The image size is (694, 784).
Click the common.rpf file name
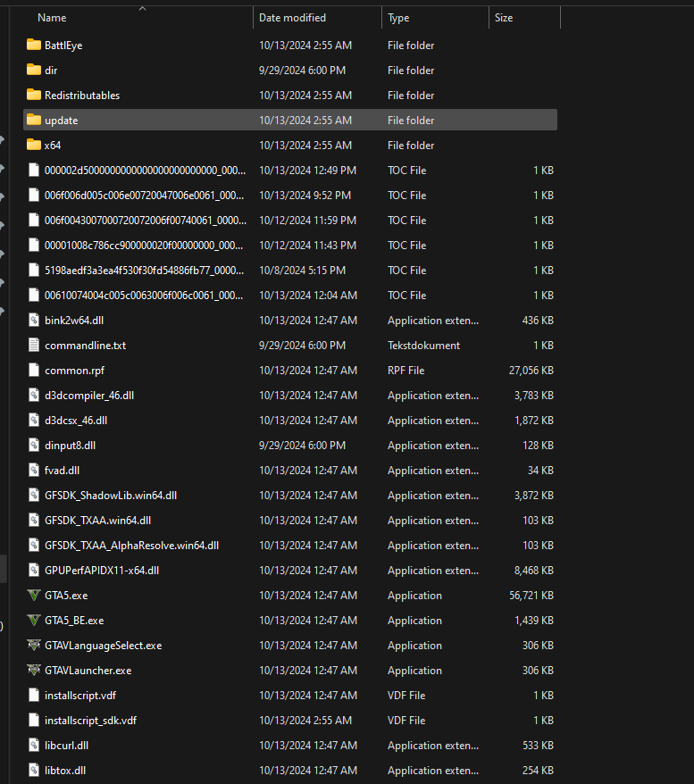(74, 371)
